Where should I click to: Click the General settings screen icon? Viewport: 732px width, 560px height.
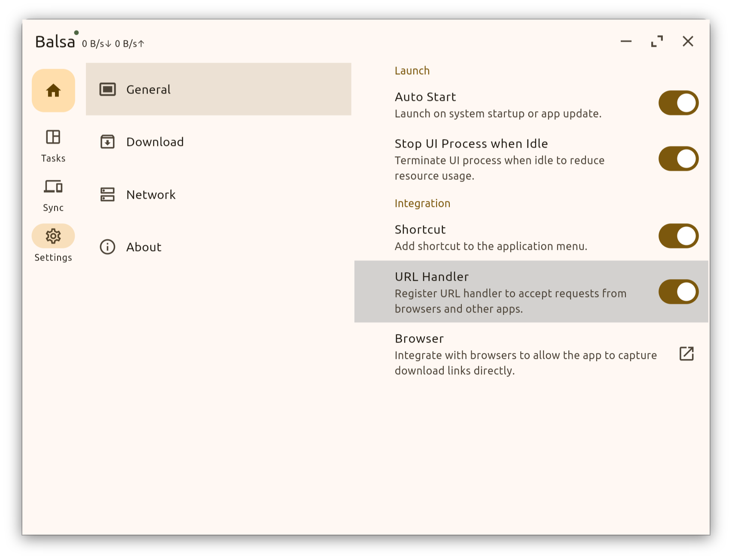pyautogui.click(x=107, y=89)
